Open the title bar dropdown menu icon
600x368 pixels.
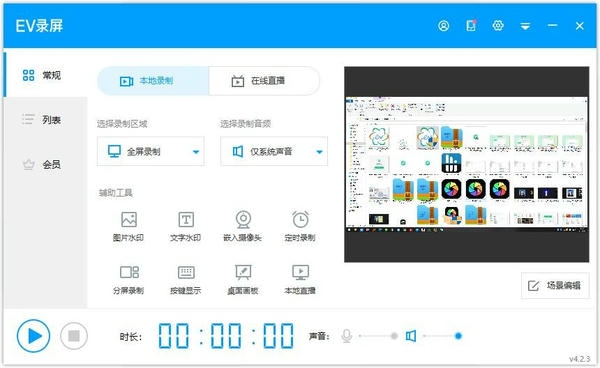(x=525, y=26)
